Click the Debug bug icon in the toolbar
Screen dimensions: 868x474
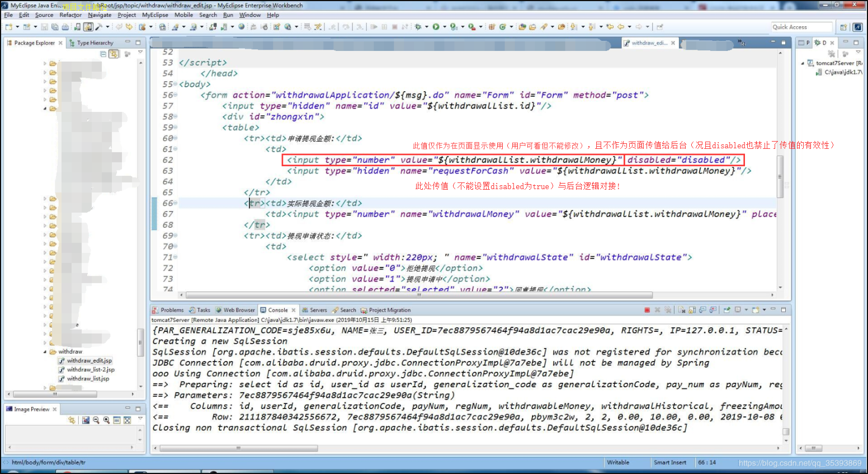[418, 27]
